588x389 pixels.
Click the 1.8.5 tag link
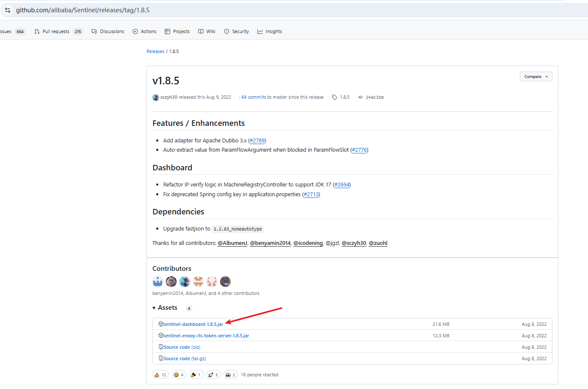(345, 97)
